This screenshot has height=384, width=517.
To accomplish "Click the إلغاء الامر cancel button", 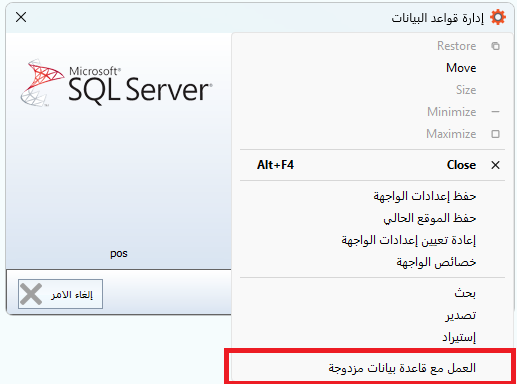I will tap(60, 294).
